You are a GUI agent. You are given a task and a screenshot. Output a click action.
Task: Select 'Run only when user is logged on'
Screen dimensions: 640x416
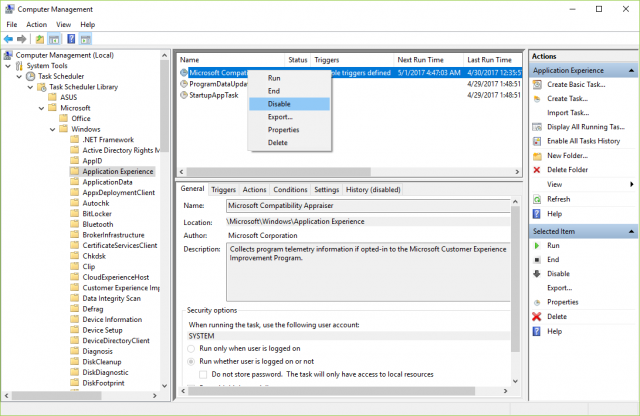[x=192, y=349]
